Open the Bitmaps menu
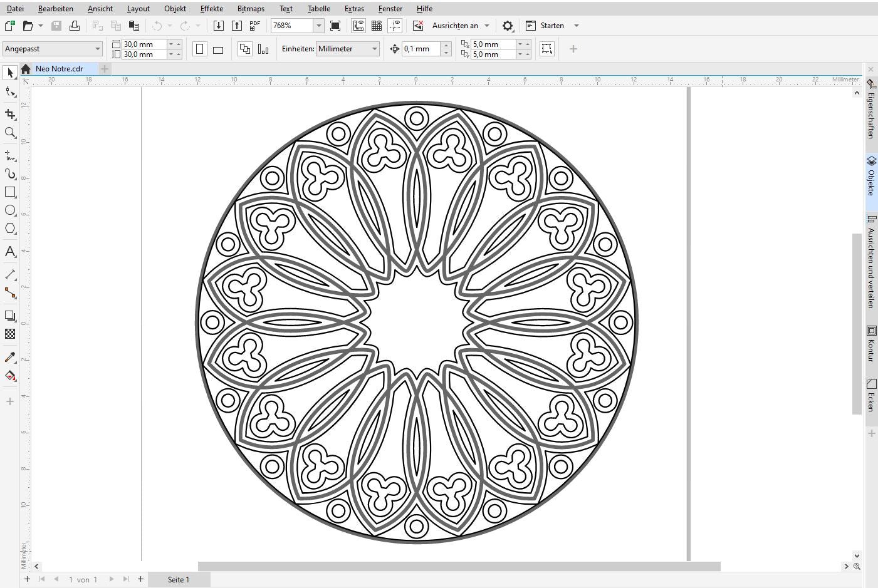Image resolution: width=878 pixels, height=588 pixels. tap(251, 9)
